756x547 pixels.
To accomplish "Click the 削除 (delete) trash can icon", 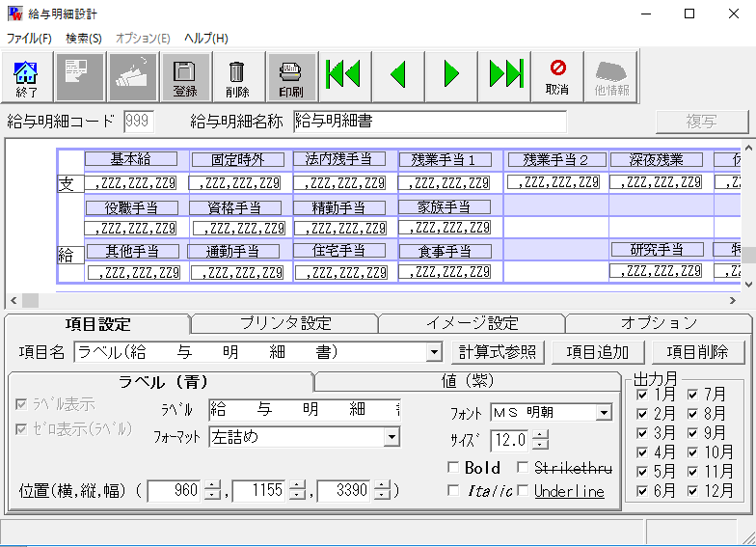I will (237, 77).
